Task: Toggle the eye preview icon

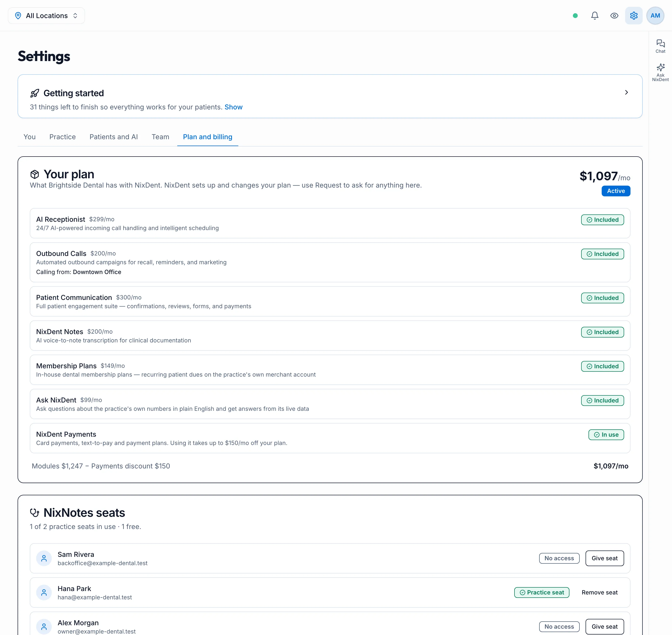Action: [x=614, y=16]
